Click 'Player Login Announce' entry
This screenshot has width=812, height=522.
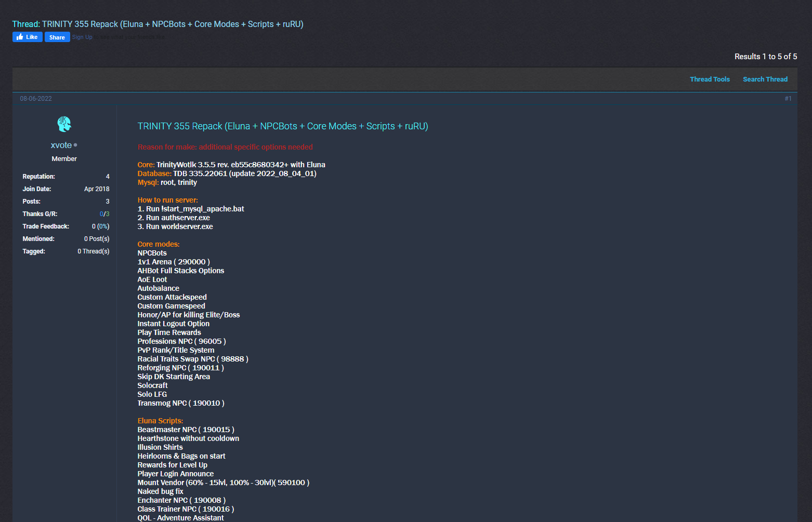176,474
